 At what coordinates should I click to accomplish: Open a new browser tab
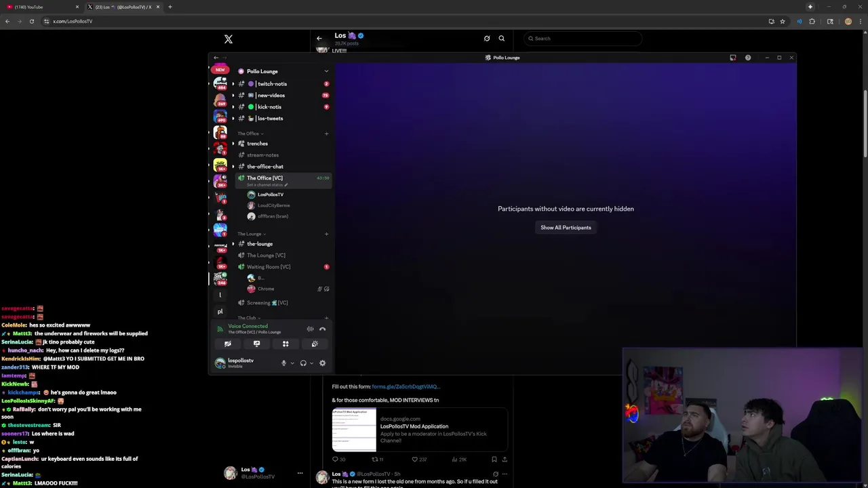pyautogui.click(x=170, y=7)
